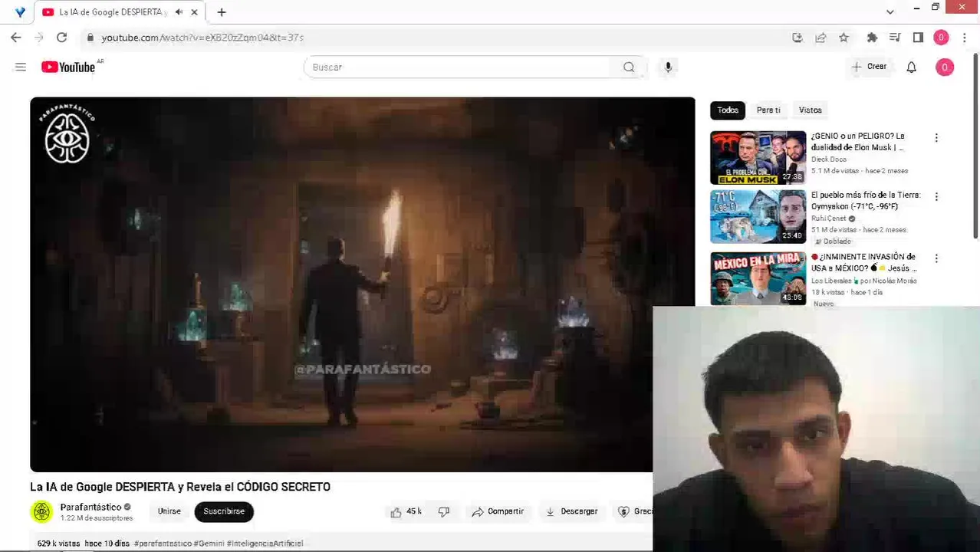Open Oymyakon coldest village thumbnail
This screenshot has height=552, width=980.
point(758,216)
